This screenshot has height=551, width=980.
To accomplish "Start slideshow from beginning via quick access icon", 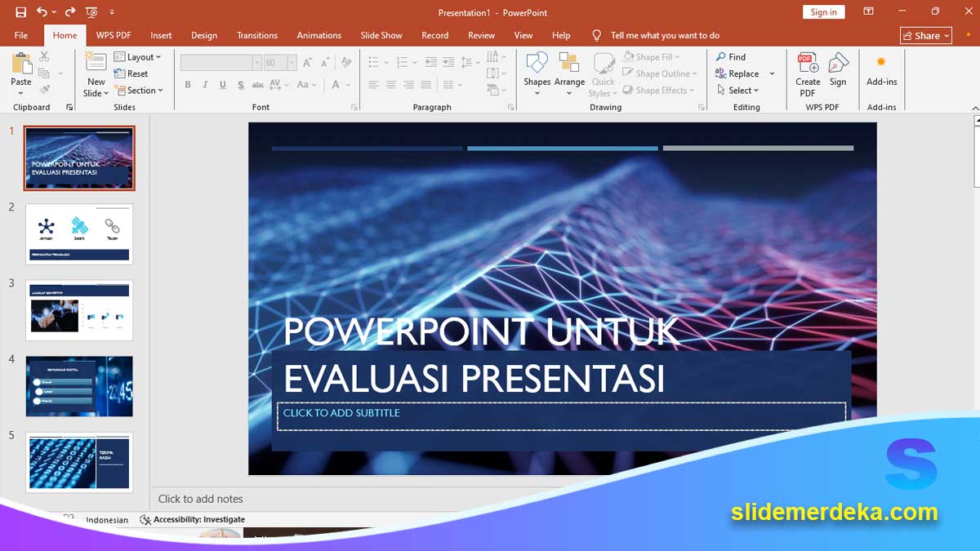I will tap(91, 12).
